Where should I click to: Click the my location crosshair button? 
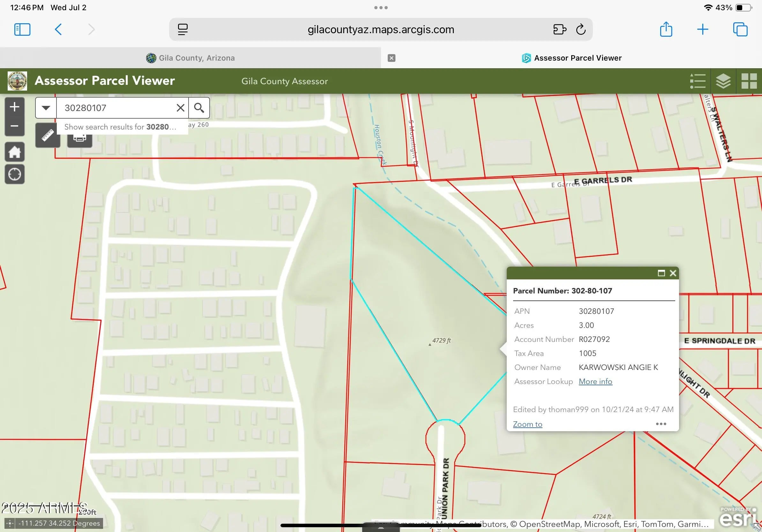click(14, 174)
